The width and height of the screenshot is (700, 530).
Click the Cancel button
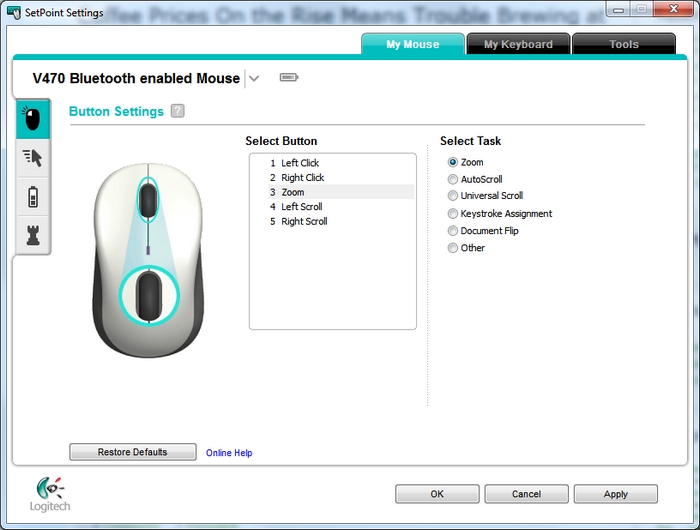pyautogui.click(x=526, y=494)
